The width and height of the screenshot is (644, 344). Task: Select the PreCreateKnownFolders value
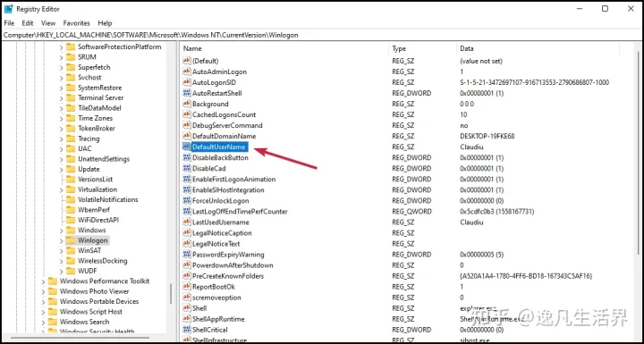pos(228,276)
